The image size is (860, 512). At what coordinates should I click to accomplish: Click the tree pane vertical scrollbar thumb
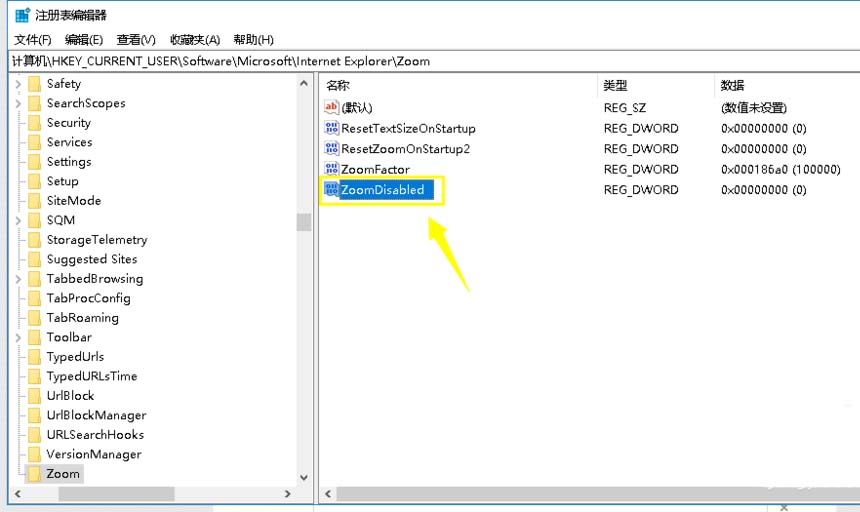click(304, 222)
